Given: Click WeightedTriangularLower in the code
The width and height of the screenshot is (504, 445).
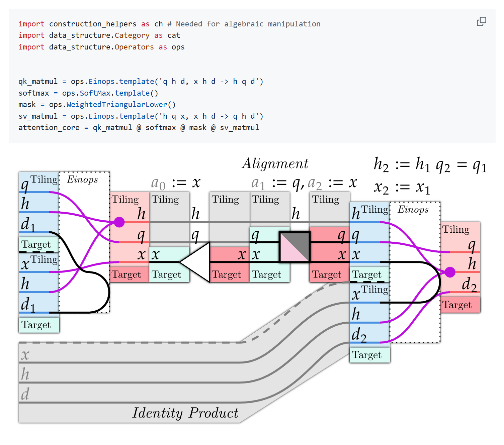Looking at the screenshot, I should click(x=117, y=105).
